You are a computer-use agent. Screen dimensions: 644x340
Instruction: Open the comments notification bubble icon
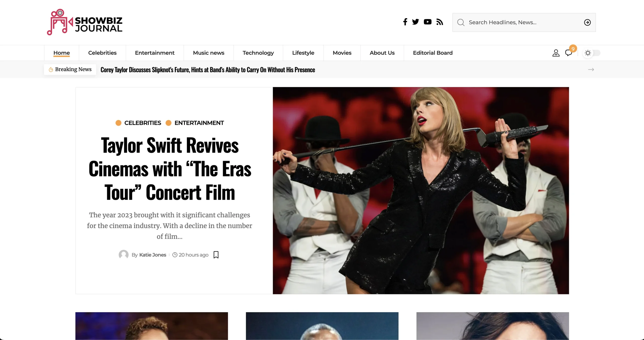[x=568, y=53]
